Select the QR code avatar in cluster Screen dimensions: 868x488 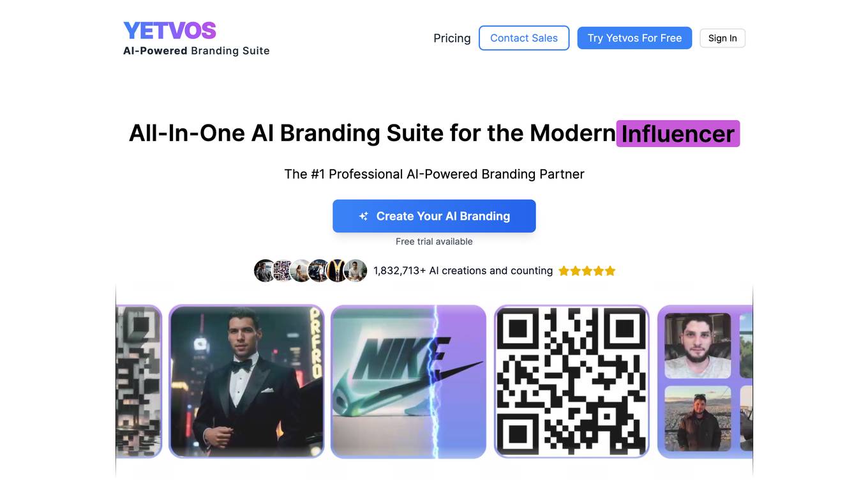(282, 271)
